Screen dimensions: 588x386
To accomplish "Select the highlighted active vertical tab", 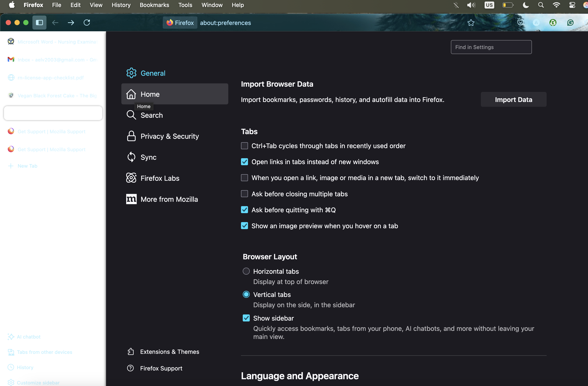I will [53, 113].
